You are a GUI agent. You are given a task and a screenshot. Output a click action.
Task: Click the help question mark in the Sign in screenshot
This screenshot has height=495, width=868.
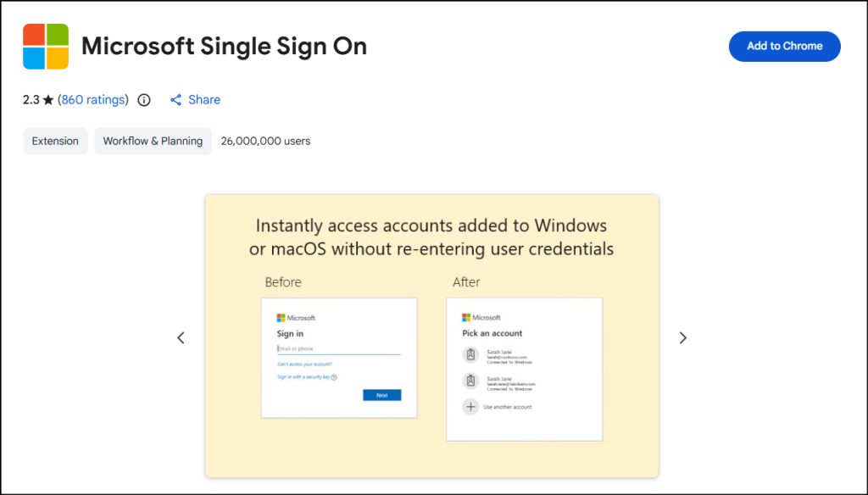[334, 376]
